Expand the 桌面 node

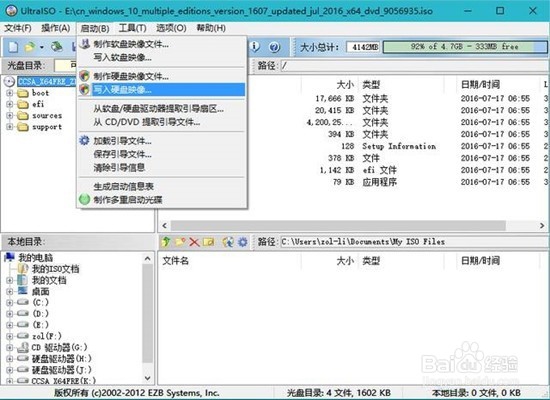pyautogui.click(x=9, y=292)
